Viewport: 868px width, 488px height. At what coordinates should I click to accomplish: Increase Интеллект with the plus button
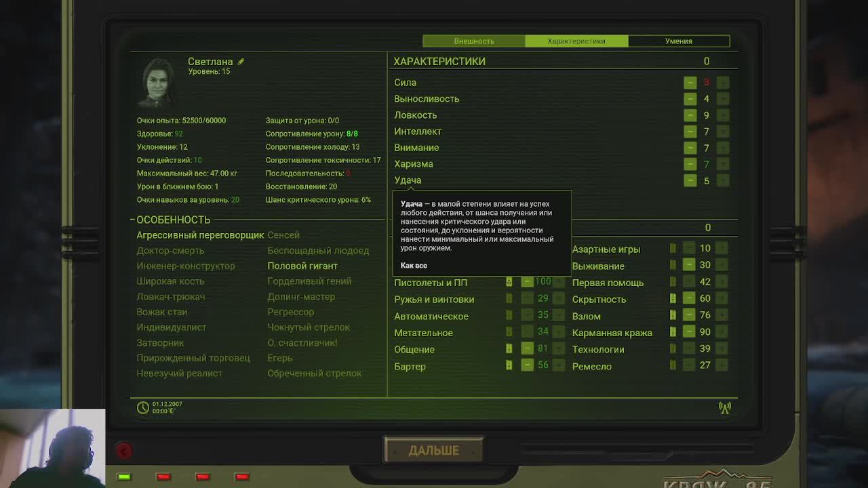pos(722,131)
